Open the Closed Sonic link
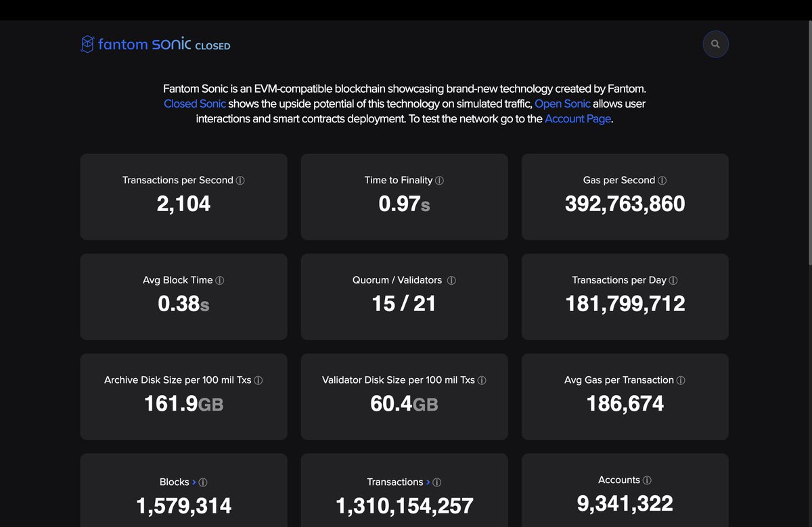Screen dimensions: 812x527 (195, 104)
